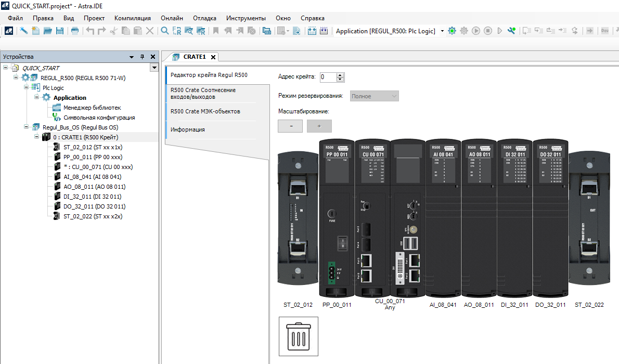Image resolution: width=619 pixels, height=364 pixels.
Task: Switch to R500 Crate МЭК-объектов tab
Action: [x=205, y=111]
